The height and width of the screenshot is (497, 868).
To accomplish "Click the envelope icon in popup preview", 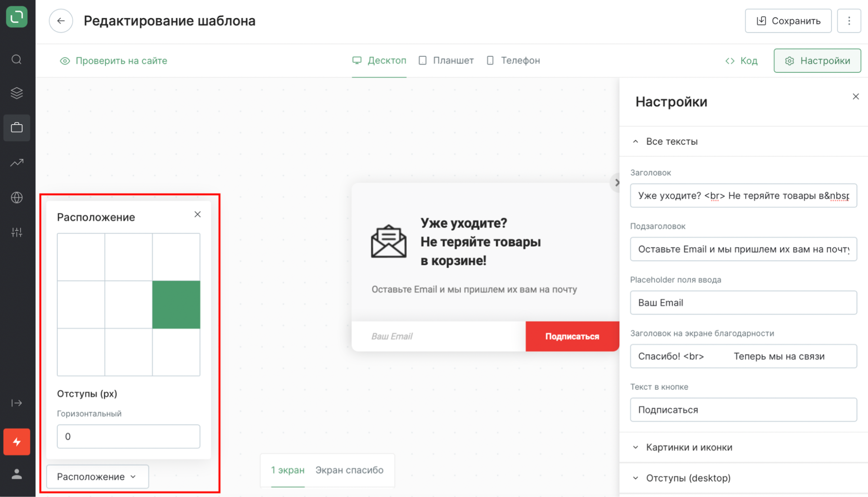I will click(x=389, y=241).
